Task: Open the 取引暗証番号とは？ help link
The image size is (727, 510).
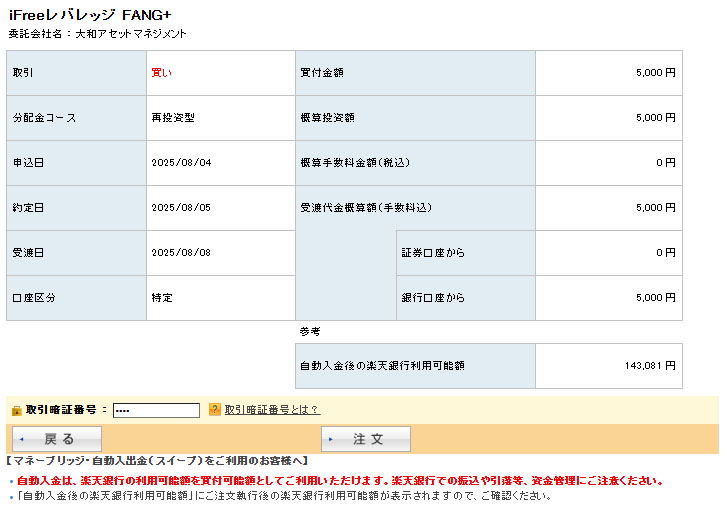Action: point(271,410)
